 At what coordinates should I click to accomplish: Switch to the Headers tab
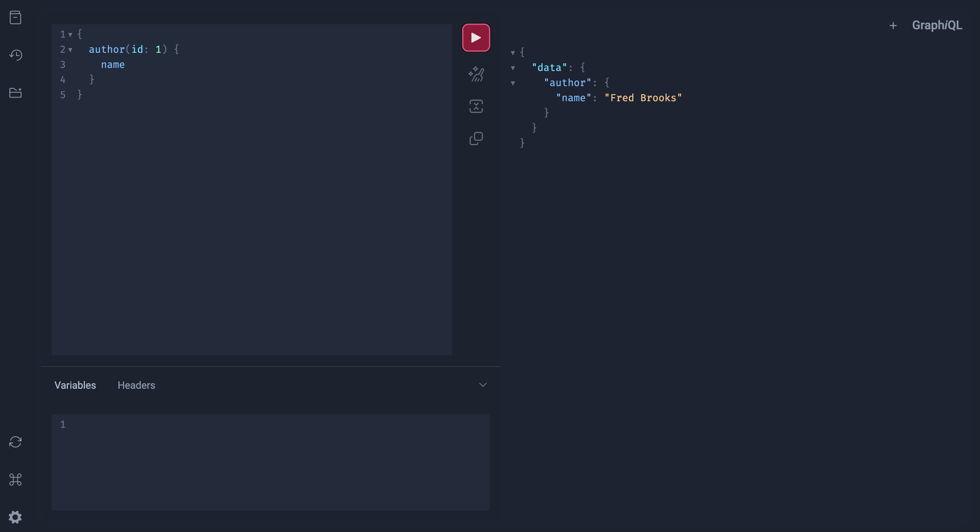(136, 385)
